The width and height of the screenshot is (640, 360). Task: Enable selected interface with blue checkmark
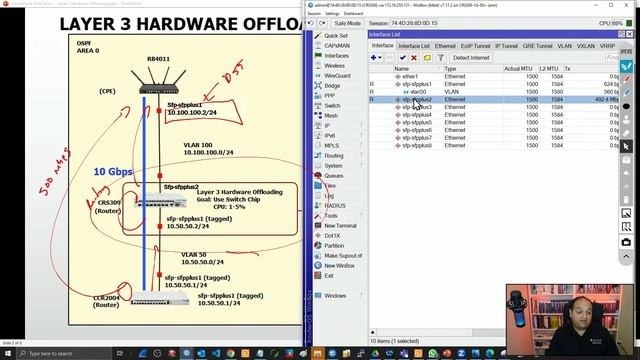click(x=402, y=58)
